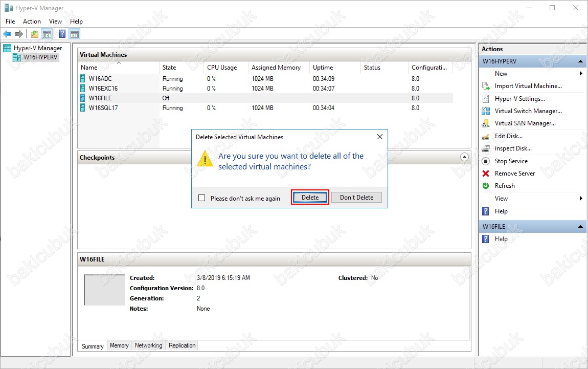Viewport: 588px width, 369px height.
Task: Open the Action menu
Action: click(x=32, y=21)
